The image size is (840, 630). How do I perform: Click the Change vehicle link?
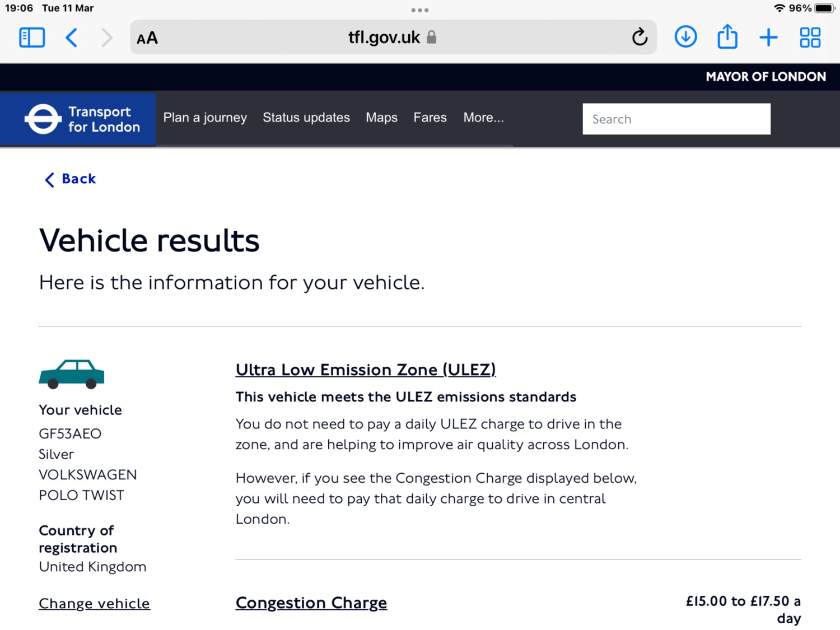point(94,604)
